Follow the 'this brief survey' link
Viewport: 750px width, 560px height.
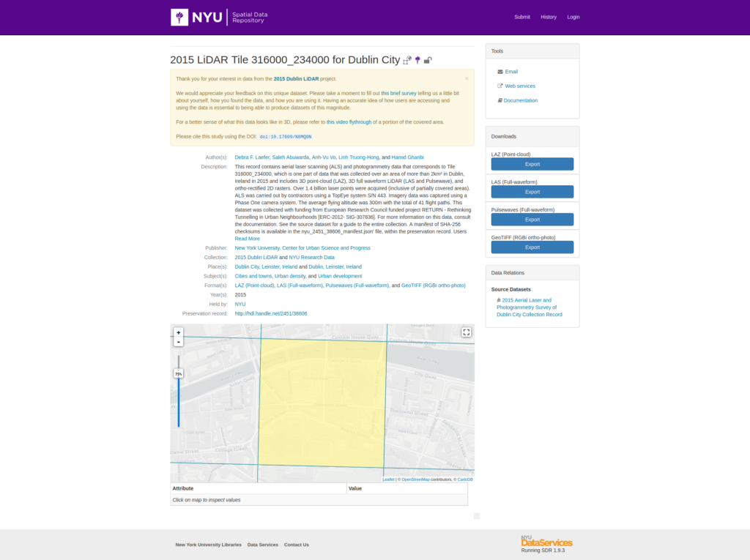click(x=398, y=93)
